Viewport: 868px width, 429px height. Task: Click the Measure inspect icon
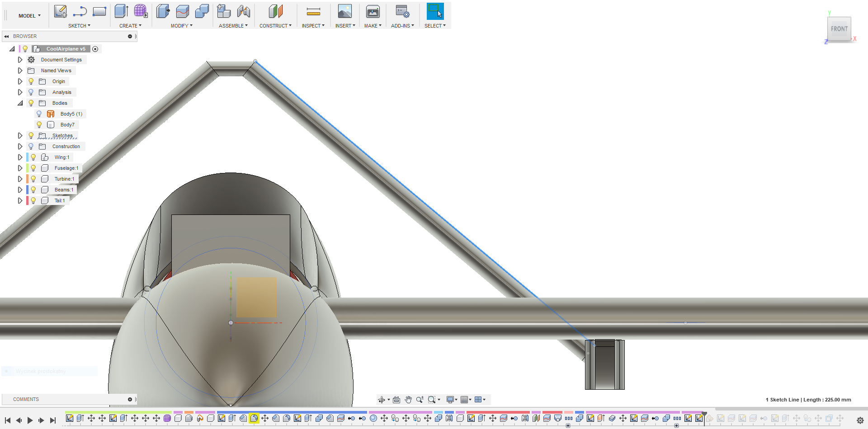tap(313, 11)
